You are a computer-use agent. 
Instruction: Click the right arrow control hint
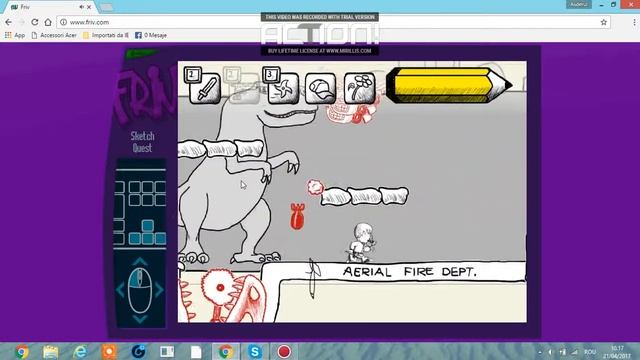[159, 290]
